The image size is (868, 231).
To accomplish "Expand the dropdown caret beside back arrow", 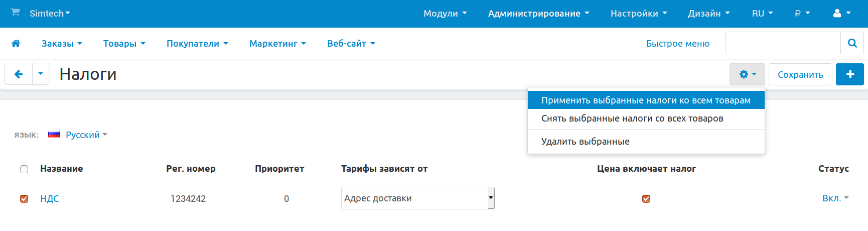I will (x=41, y=74).
